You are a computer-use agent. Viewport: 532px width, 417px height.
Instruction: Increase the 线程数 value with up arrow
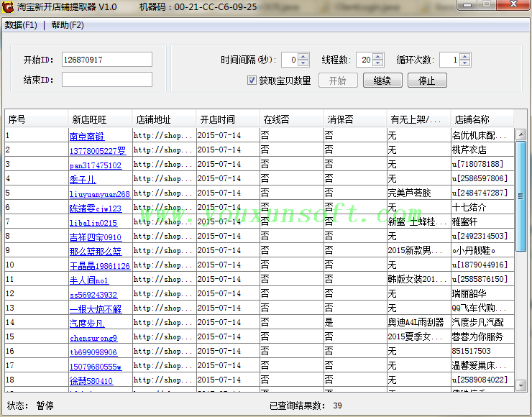tap(378, 56)
